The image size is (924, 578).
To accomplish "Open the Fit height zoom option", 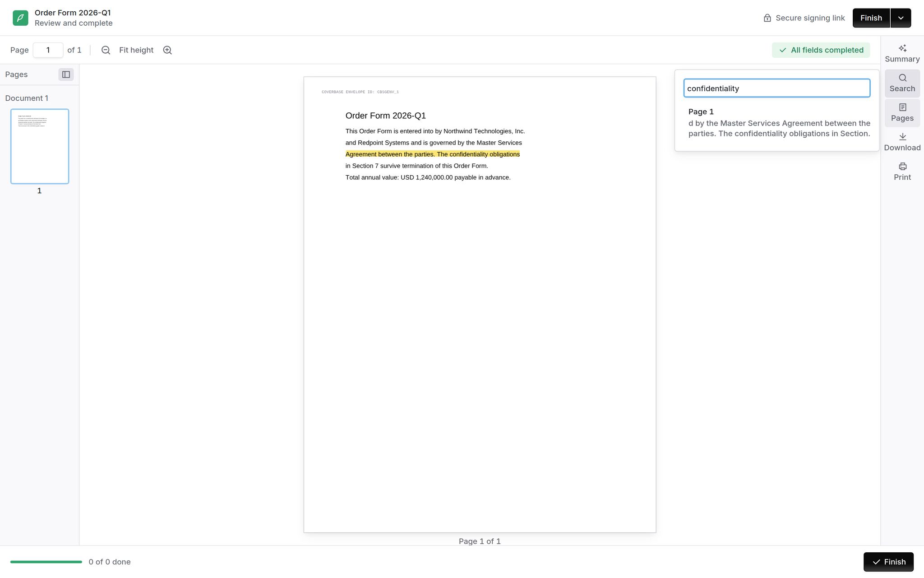I will tap(136, 50).
